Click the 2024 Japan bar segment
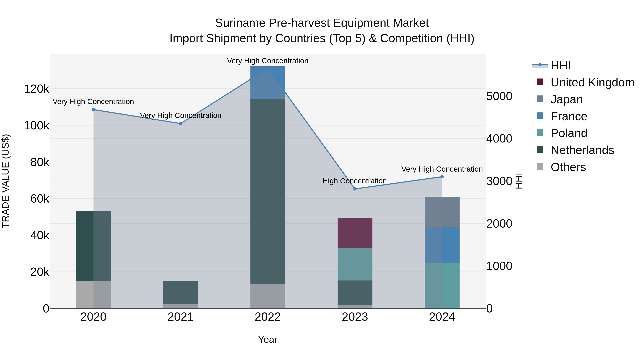This screenshot has height=362, width=644. pos(442,212)
